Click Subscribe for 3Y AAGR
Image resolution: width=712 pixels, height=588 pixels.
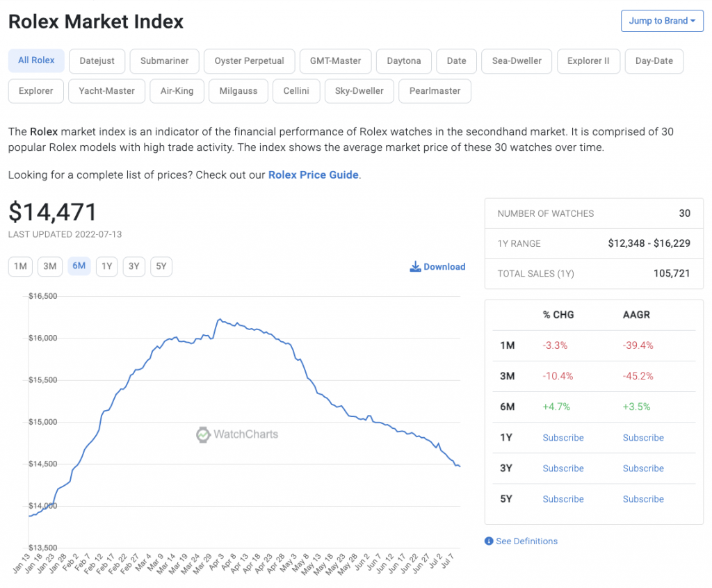[643, 468]
